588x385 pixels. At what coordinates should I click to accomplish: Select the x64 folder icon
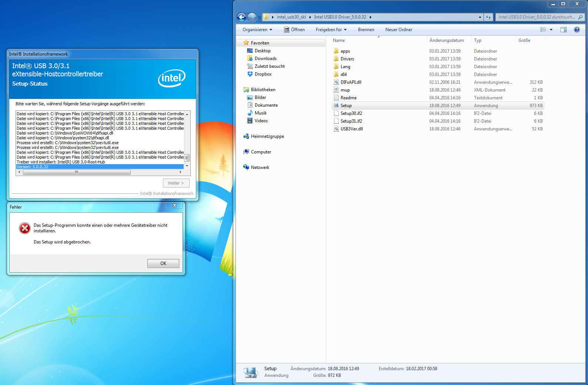point(336,74)
